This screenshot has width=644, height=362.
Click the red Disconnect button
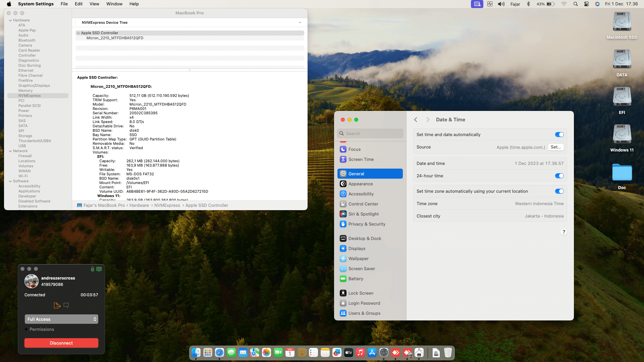tap(61, 343)
